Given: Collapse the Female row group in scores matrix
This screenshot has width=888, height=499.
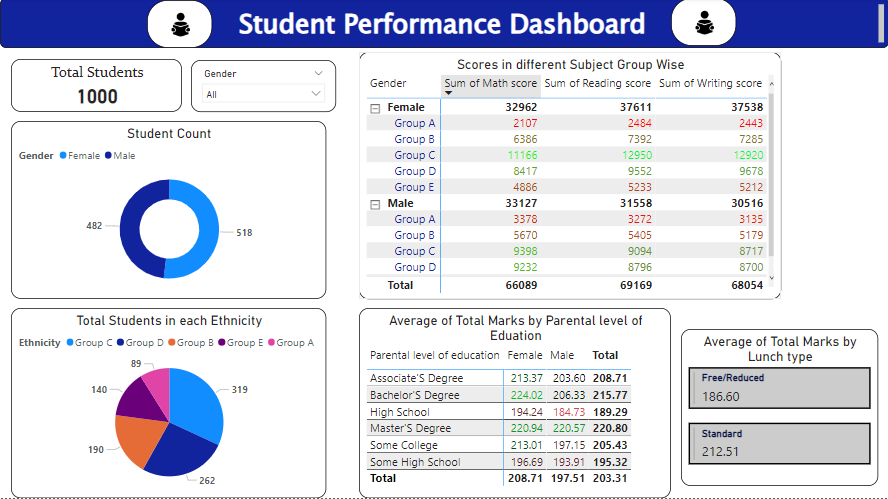Looking at the screenshot, I should point(375,108).
